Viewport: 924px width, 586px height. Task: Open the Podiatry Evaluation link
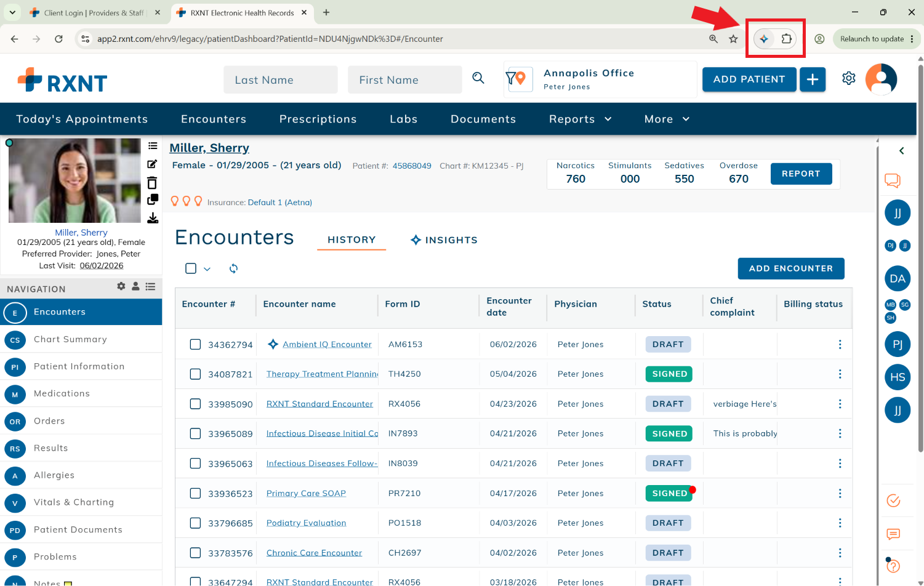[x=306, y=523]
